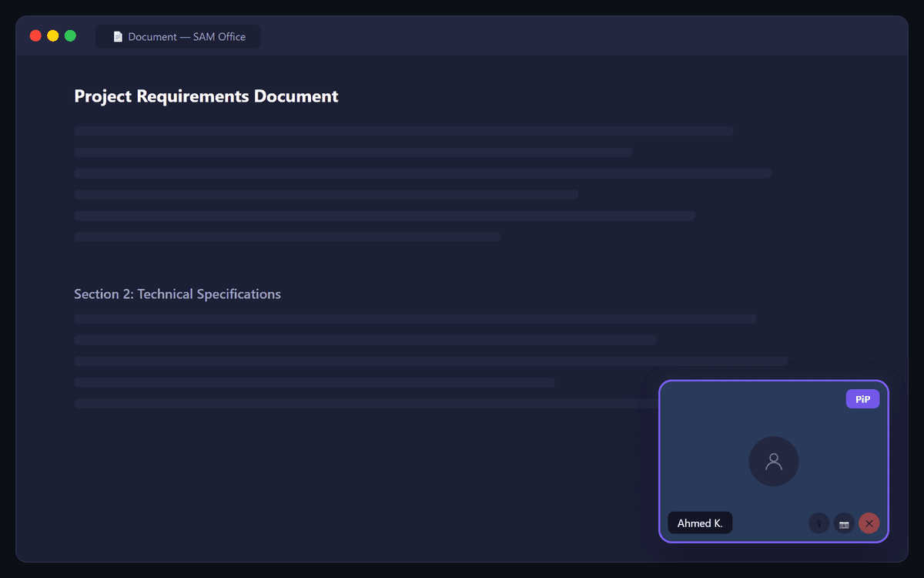This screenshot has width=924, height=578.
Task: End the call with the red X button
Action: (x=869, y=523)
